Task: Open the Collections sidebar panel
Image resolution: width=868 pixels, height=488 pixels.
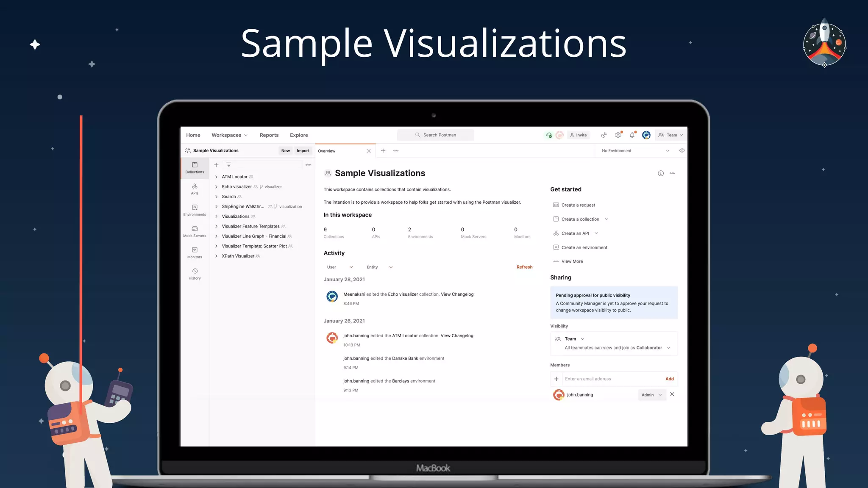Action: tap(195, 168)
